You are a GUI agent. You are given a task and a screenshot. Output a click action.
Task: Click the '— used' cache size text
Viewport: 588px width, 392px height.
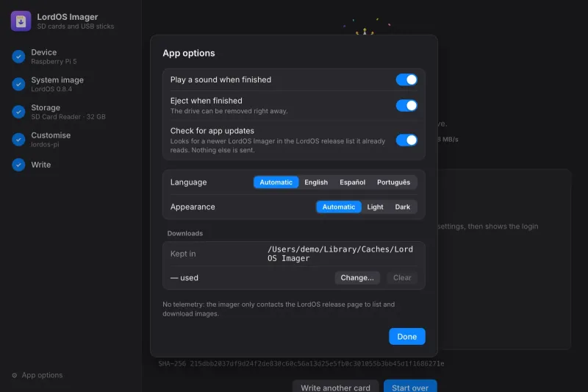(x=184, y=278)
